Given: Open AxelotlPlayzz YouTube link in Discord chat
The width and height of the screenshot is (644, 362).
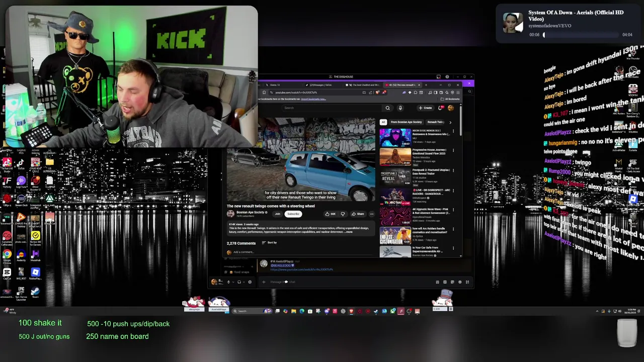Looking at the screenshot, I should pos(302,269).
